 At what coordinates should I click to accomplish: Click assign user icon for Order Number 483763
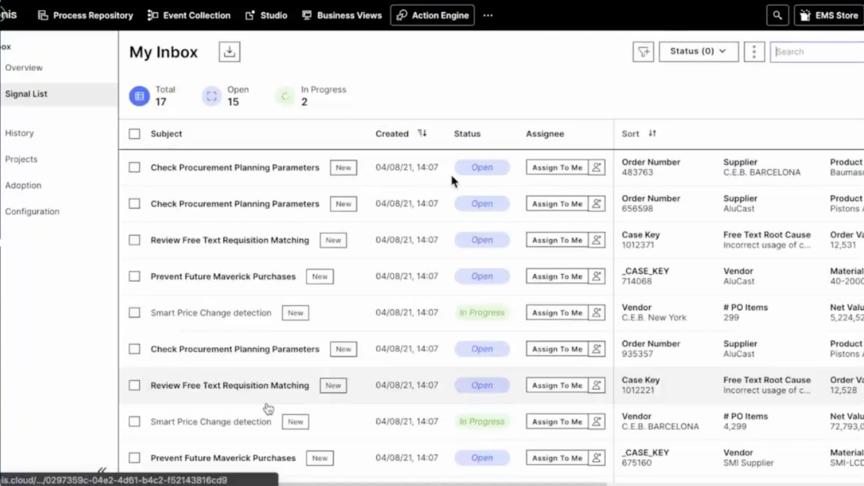tap(597, 168)
